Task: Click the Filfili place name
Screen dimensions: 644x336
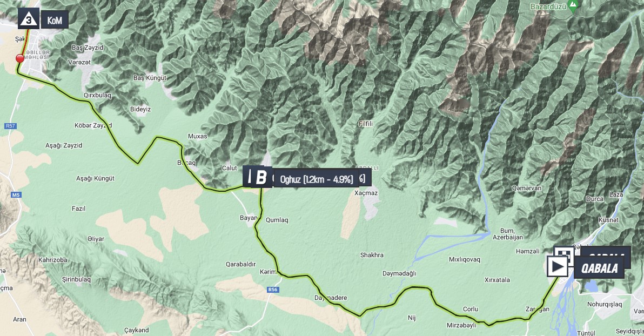Action: tap(366, 123)
